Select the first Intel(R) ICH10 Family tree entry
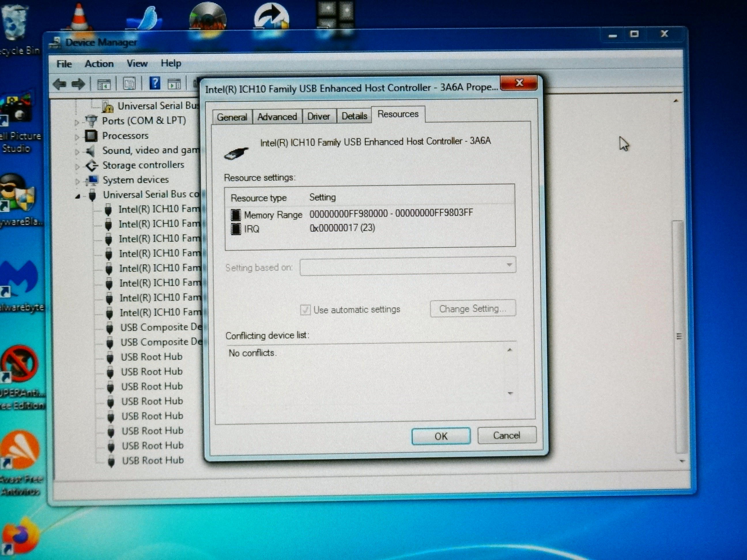747x560 pixels. click(159, 209)
